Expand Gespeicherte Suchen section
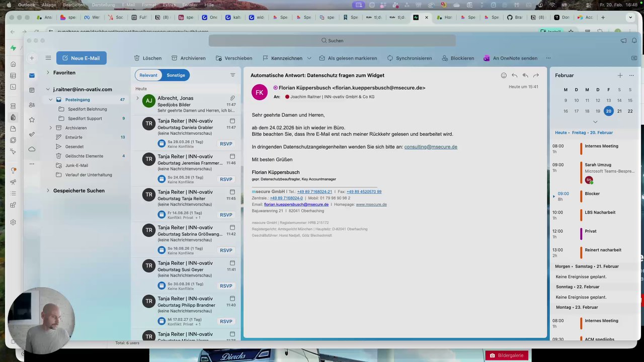Viewport: 644px width, 362px height. [x=48, y=191]
